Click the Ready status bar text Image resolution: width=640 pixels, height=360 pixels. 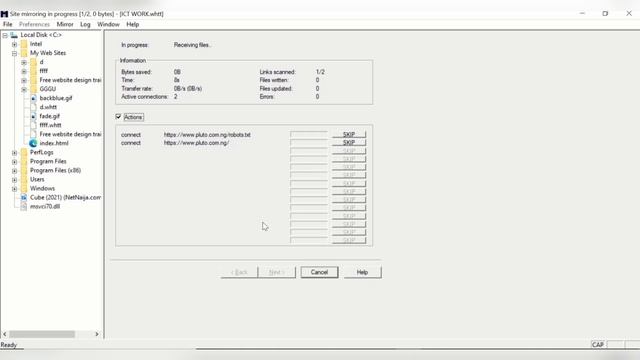point(9,345)
